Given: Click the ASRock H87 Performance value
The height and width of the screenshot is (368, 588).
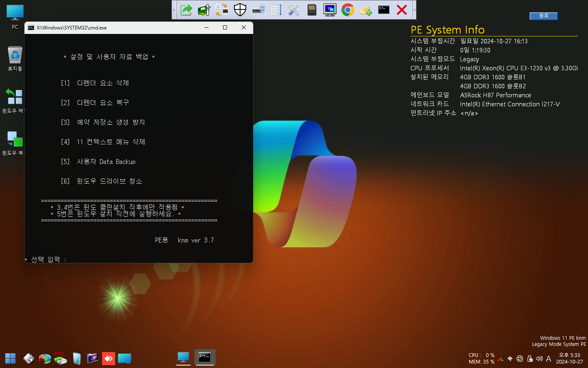Looking at the screenshot, I should (495, 95).
